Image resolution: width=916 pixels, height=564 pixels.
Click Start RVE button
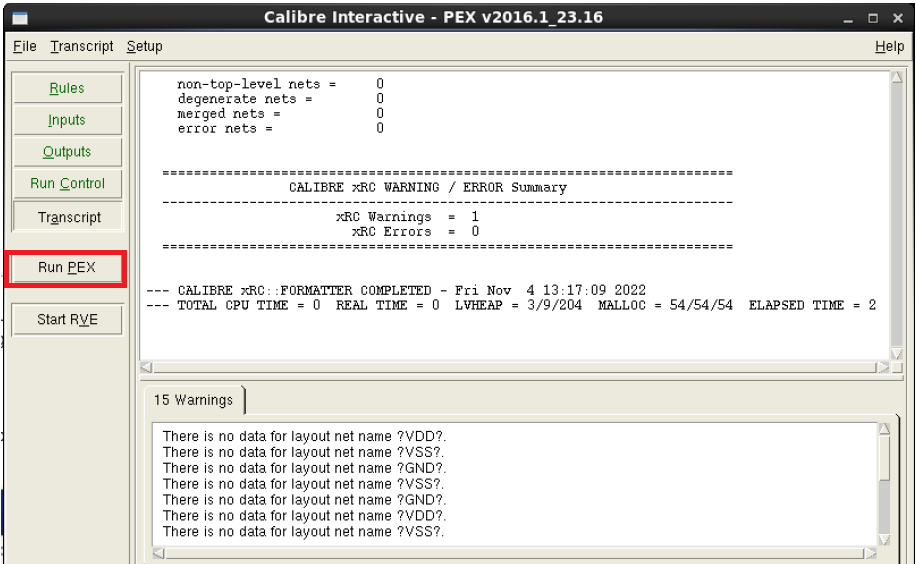(x=67, y=320)
